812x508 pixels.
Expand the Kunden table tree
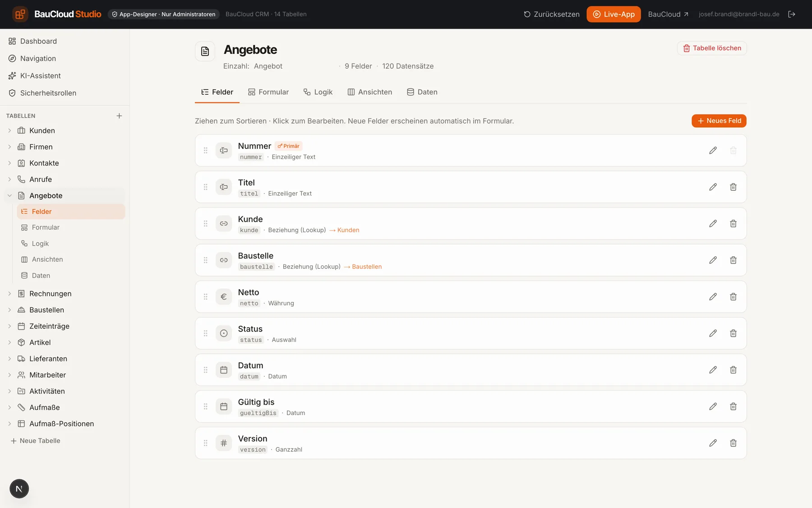pos(9,130)
